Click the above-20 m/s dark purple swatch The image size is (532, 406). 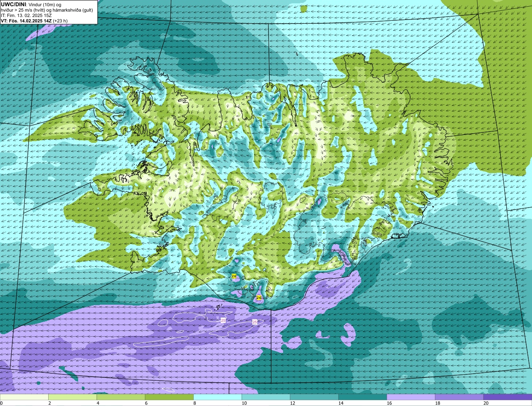tap(507, 397)
